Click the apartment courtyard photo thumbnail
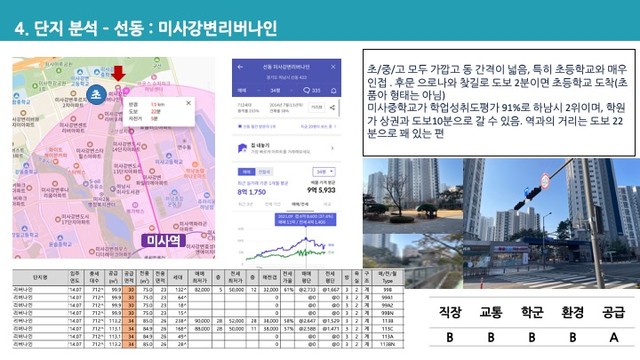The image size is (640, 360). coord(413,196)
